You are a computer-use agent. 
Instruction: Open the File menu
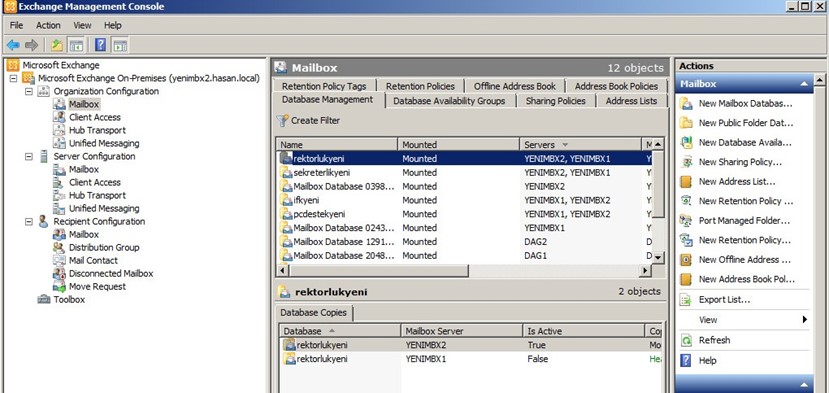tap(16, 25)
